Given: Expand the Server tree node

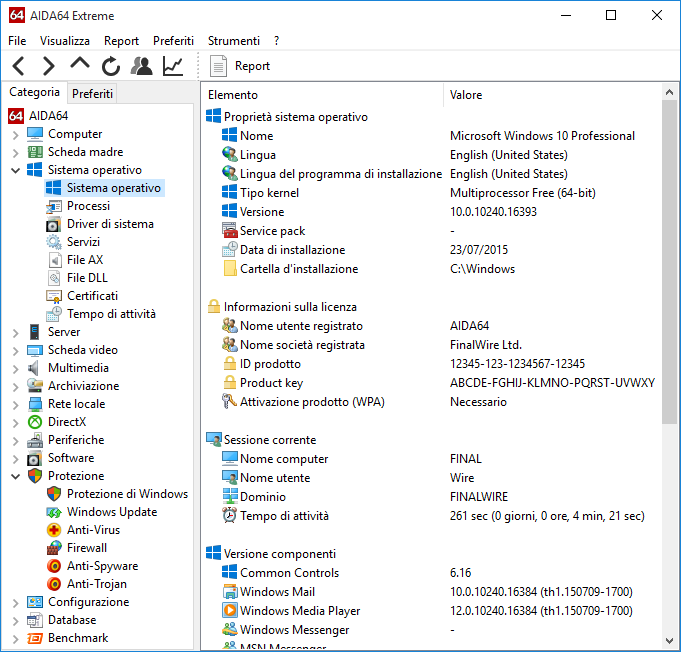Looking at the screenshot, I should coord(16,333).
